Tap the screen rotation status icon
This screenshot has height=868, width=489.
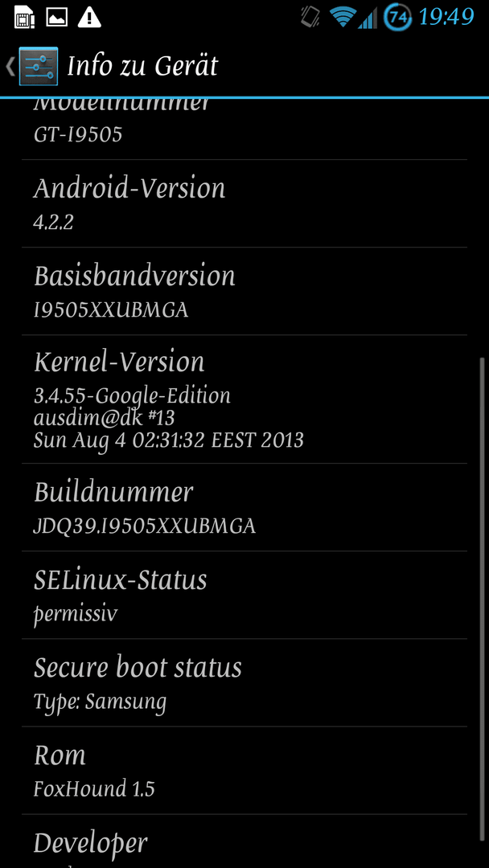pyautogui.click(x=310, y=17)
